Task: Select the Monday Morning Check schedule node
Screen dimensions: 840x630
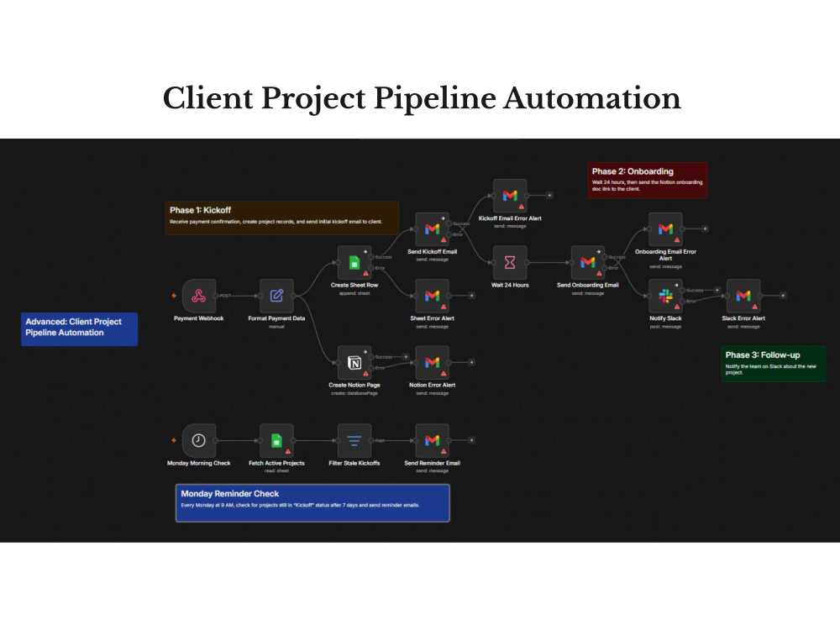Action: tap(199, 440)
